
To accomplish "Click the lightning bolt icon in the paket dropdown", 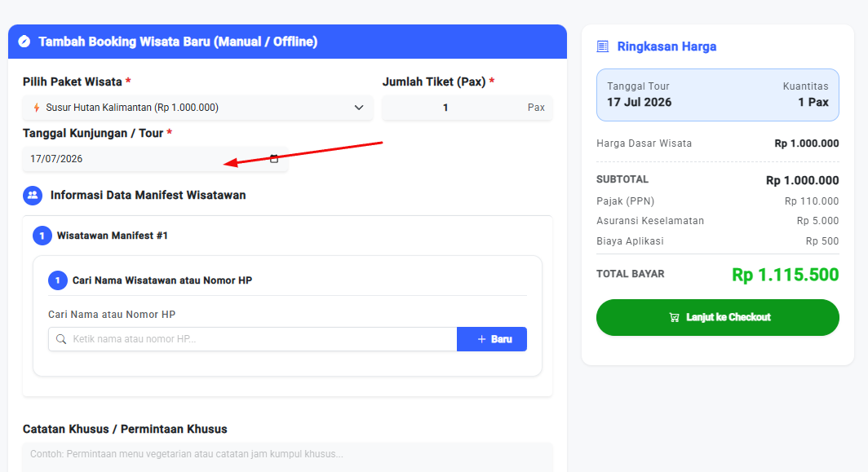I will 37,108.
